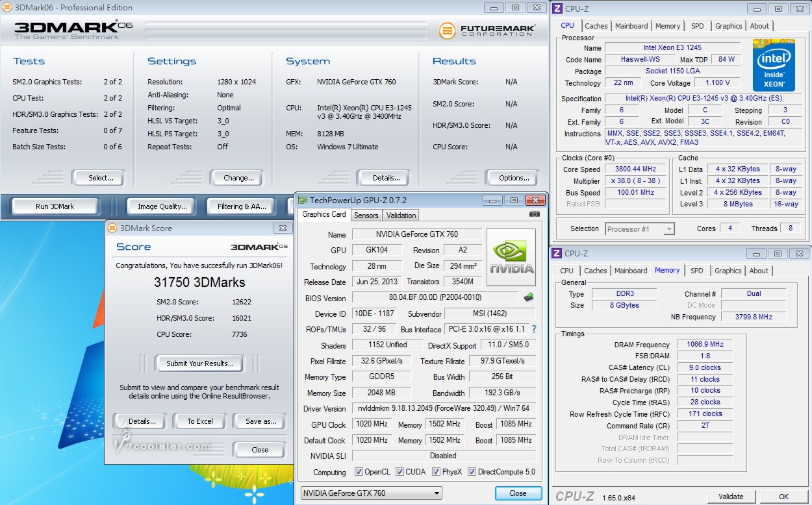Switch to the Sensors tab in GPU-Z

[366, 215]
